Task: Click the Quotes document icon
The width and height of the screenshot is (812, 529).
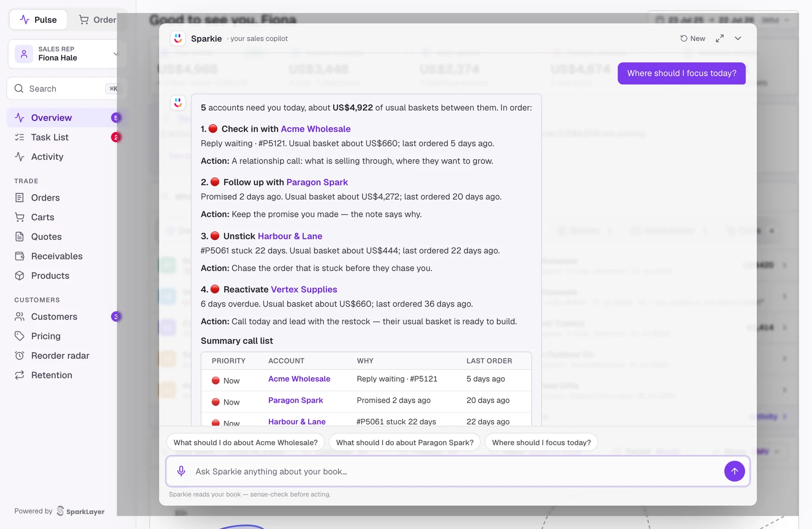Action: pyautogui.click(x=19, y=237)
